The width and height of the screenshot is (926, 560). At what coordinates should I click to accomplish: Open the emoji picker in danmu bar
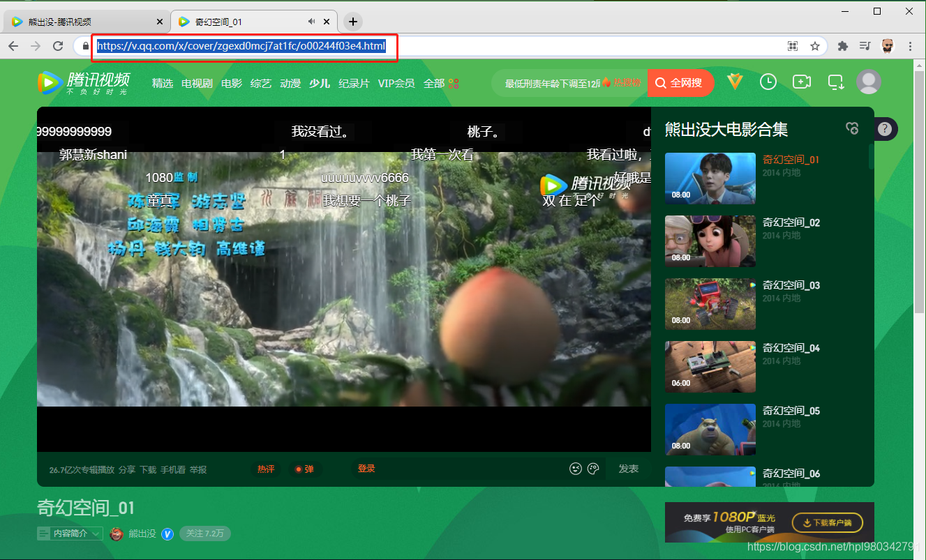(576, 469)
